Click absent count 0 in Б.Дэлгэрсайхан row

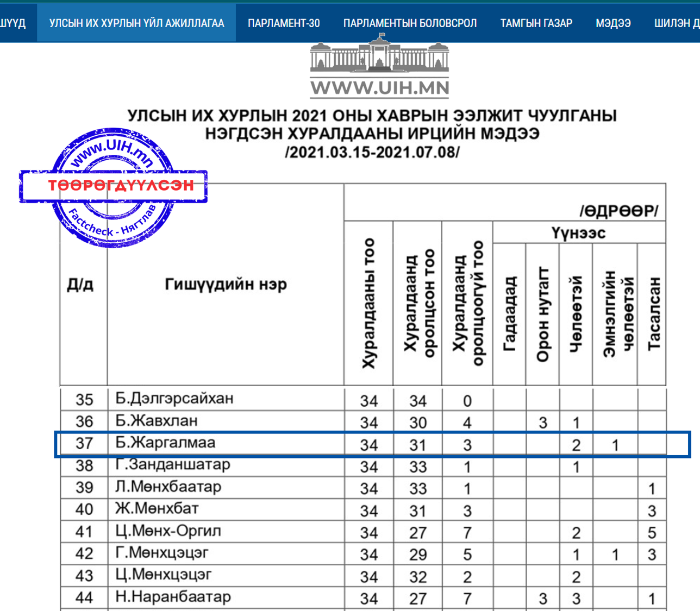click(x=467, y=401)
